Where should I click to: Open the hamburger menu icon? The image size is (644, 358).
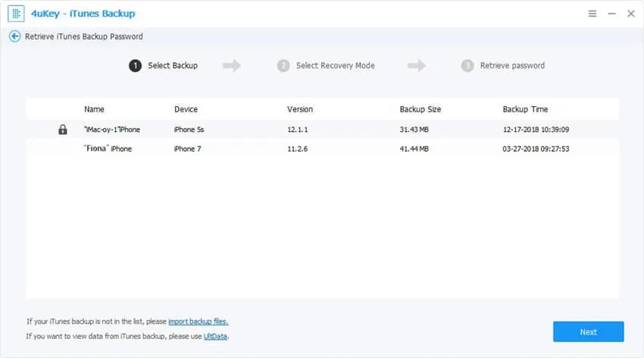coord(592,14)
